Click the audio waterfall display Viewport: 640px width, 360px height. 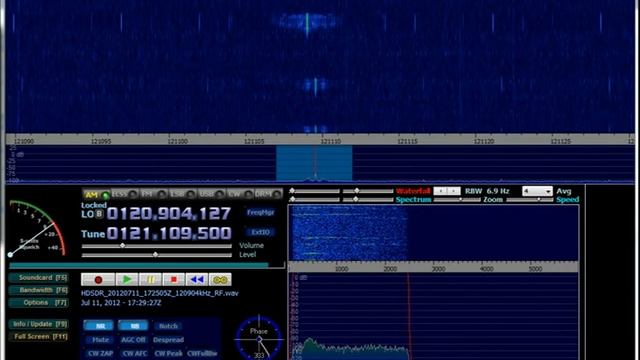433,233
